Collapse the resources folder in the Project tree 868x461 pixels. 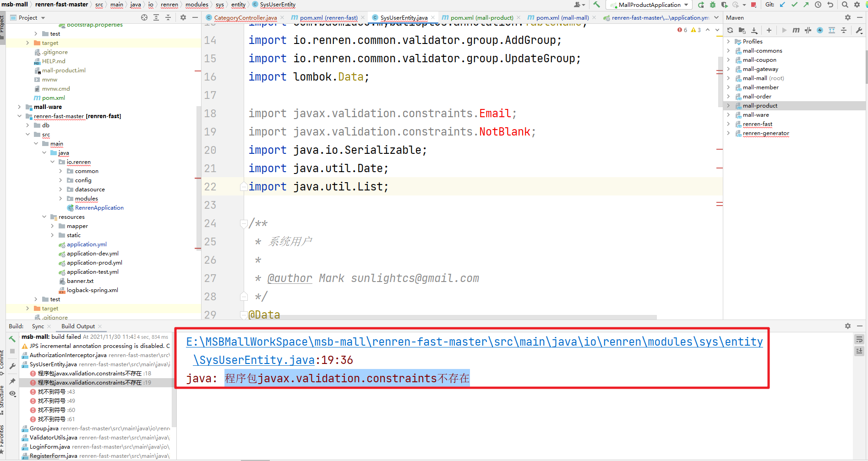coord(44,217)
